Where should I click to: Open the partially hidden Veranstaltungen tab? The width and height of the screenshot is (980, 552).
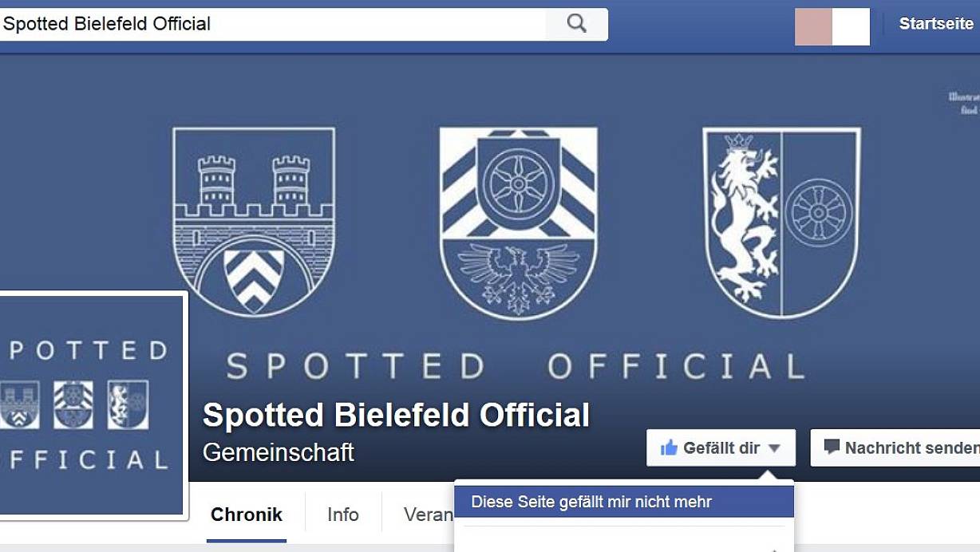pyautogui.click(x=428, y=515)
